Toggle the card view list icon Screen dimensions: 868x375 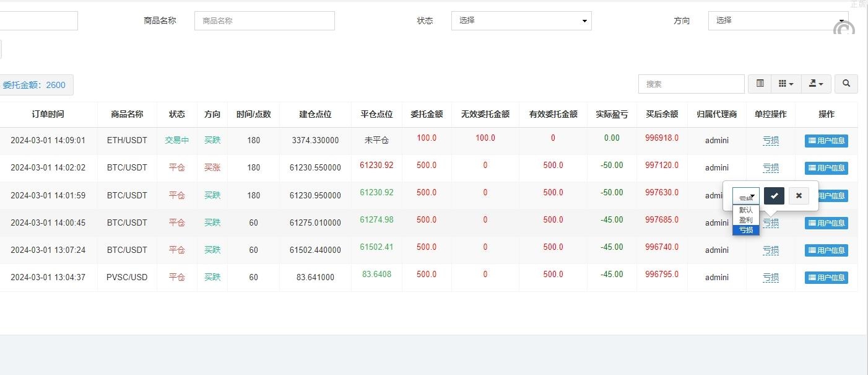coord(760,84)
